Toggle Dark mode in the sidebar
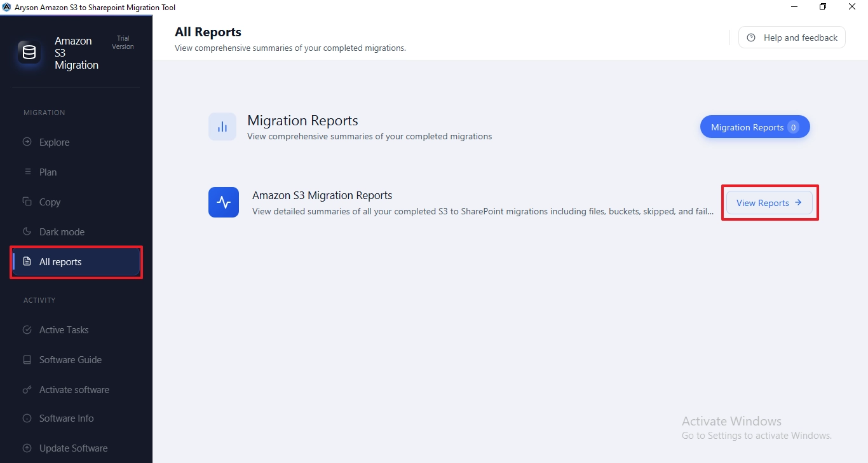Viewport: 868px width, 463px height. click(x=76, y=232)
